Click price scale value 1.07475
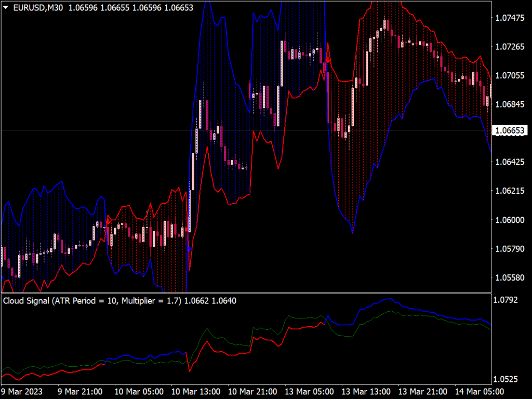The height and width of the screenshot is (399, 532). pyautogui.click(x=510, y=18)
